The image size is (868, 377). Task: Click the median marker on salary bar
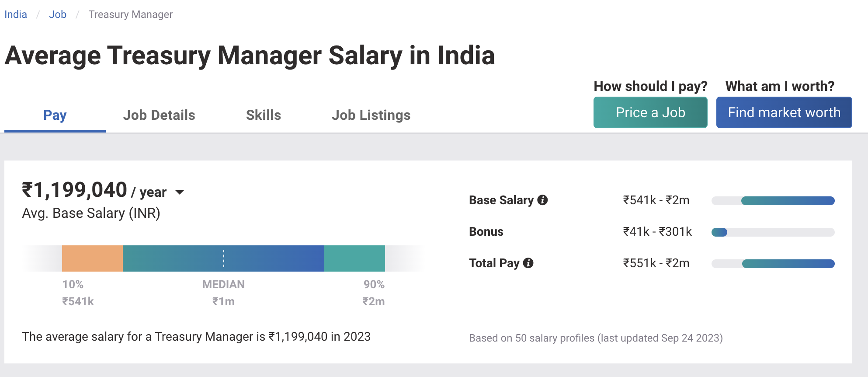224,258
